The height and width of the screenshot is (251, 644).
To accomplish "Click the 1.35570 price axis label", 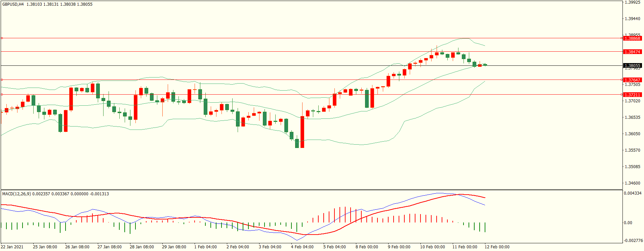I will coord(632,150).
